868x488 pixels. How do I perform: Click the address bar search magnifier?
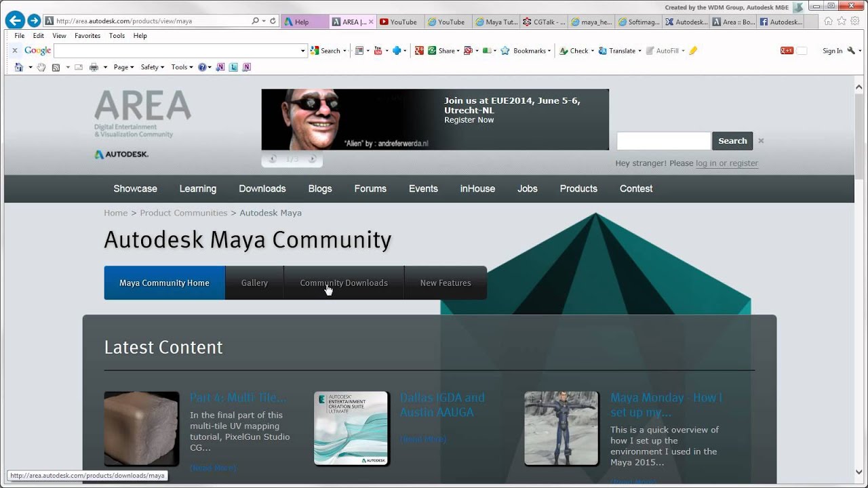point(256,21)
